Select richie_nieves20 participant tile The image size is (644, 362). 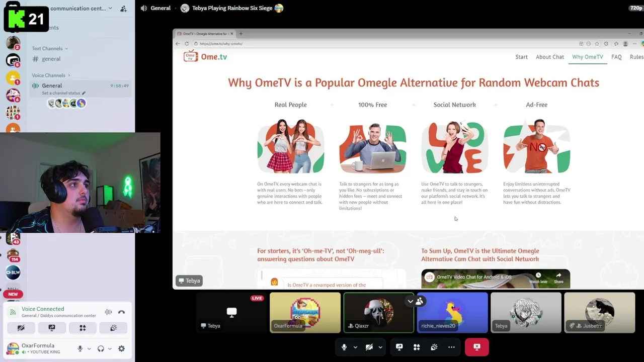coord(452,313)
